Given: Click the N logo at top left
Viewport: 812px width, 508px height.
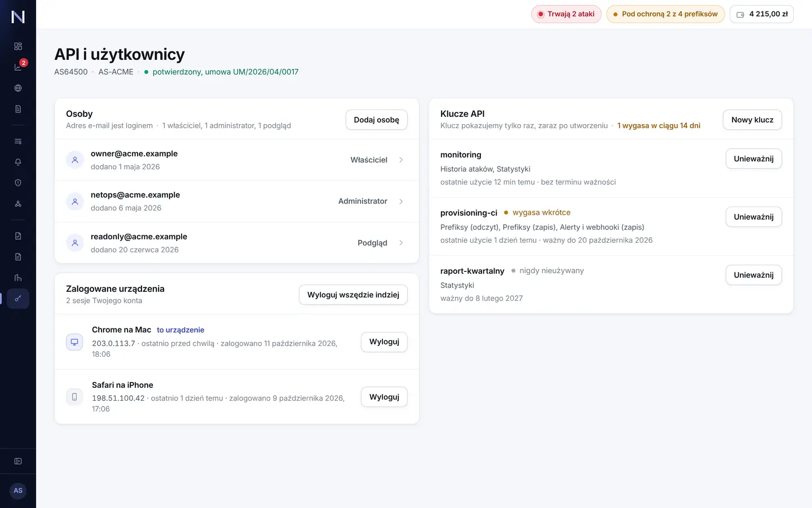Looking at the screenshot, I should point(18,17).
